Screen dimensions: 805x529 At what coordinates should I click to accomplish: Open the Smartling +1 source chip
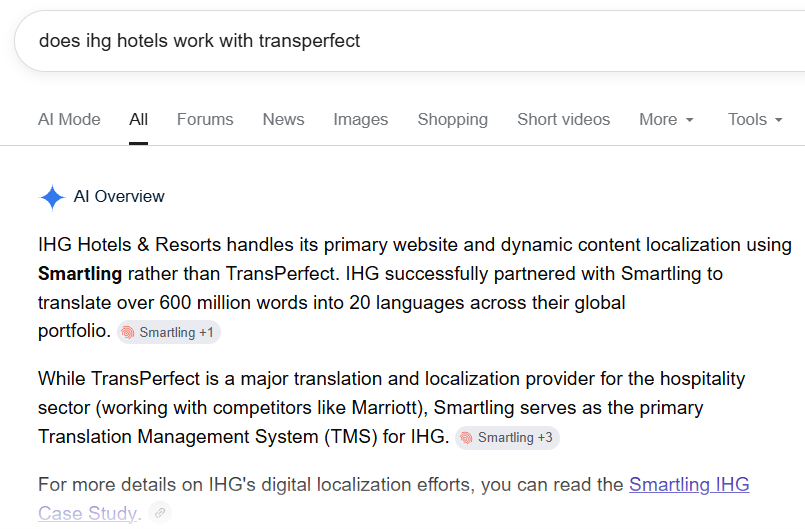[x=169, y=332]
